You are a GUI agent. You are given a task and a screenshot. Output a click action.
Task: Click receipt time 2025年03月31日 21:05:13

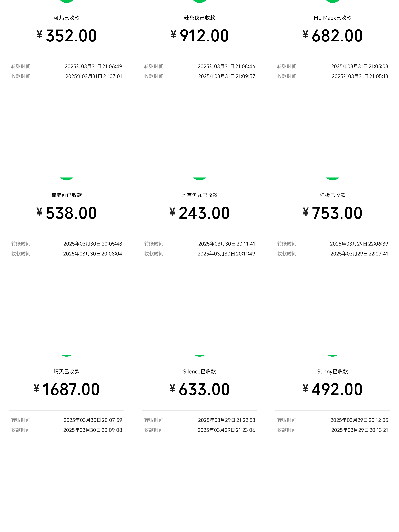click(x=360, y=76)
